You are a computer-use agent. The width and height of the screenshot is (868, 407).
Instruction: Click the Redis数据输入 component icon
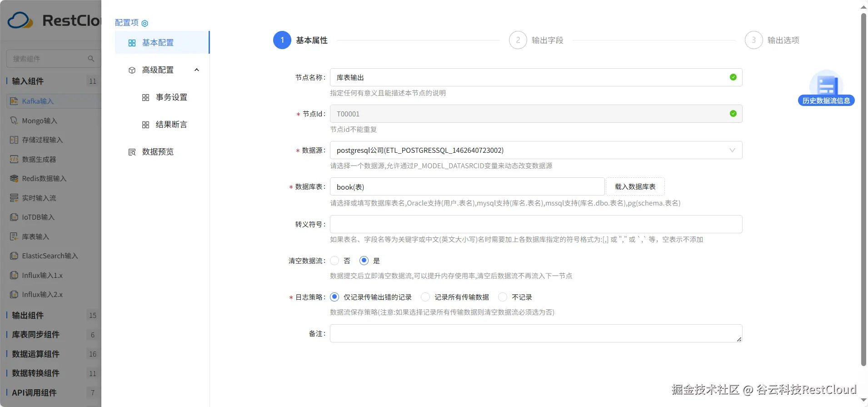(x=14, y=179)
